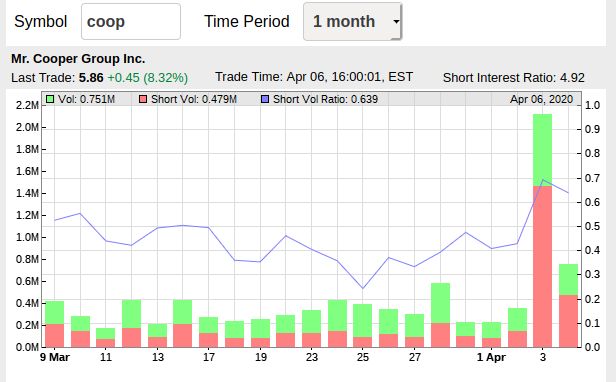Open the Time Period 1 month dropdown
The height and width of the screenshot is (382, 616).
[x=352, y=22]
